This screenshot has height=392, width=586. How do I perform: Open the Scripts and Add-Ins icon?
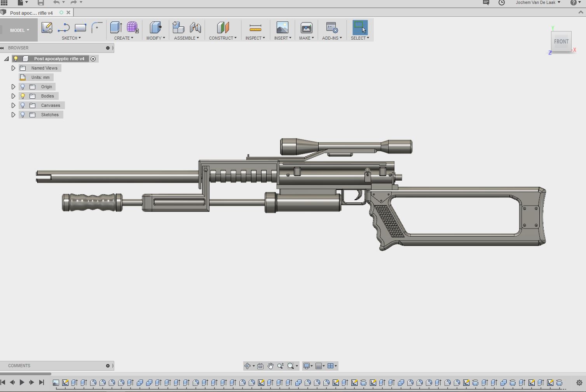click(x=332, y=28)
